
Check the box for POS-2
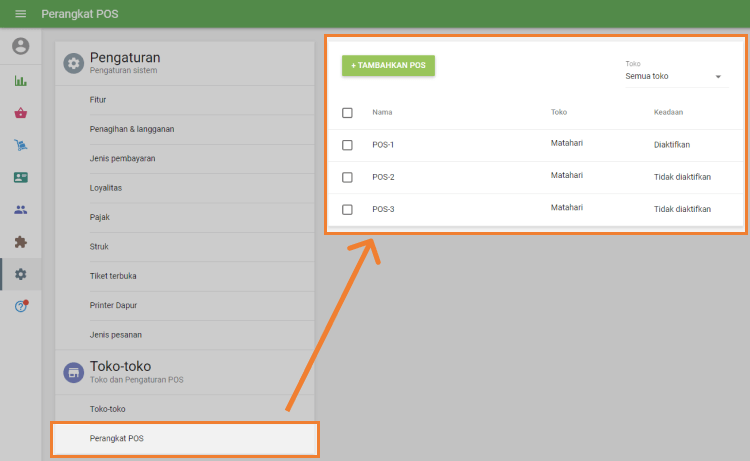[347, 177]
